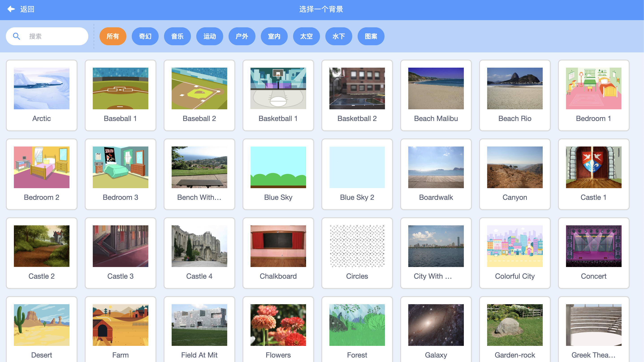The image size is (644, 362).
Task: Select the 运动 category filter
Action: pyautogui.click(x=210, y=36)
